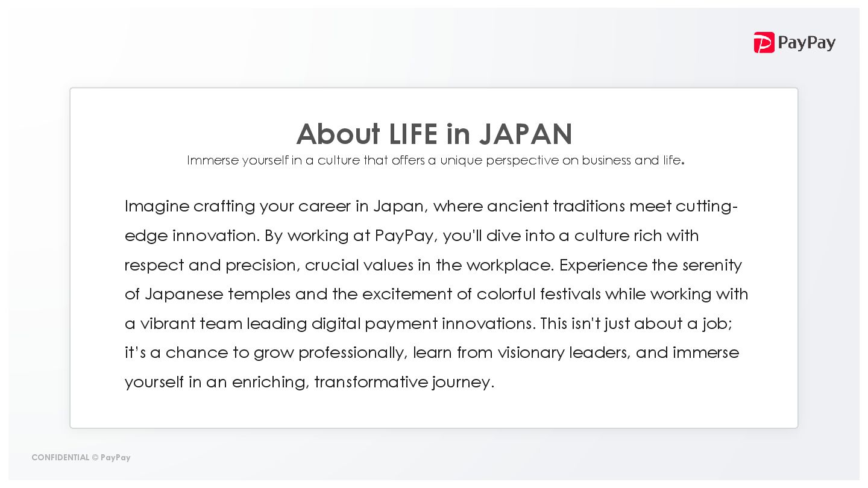Click the phrase 'colorful festivals' in the paragraph
Viewport: 868px width, 488px height.
click(x=539, y=294)
